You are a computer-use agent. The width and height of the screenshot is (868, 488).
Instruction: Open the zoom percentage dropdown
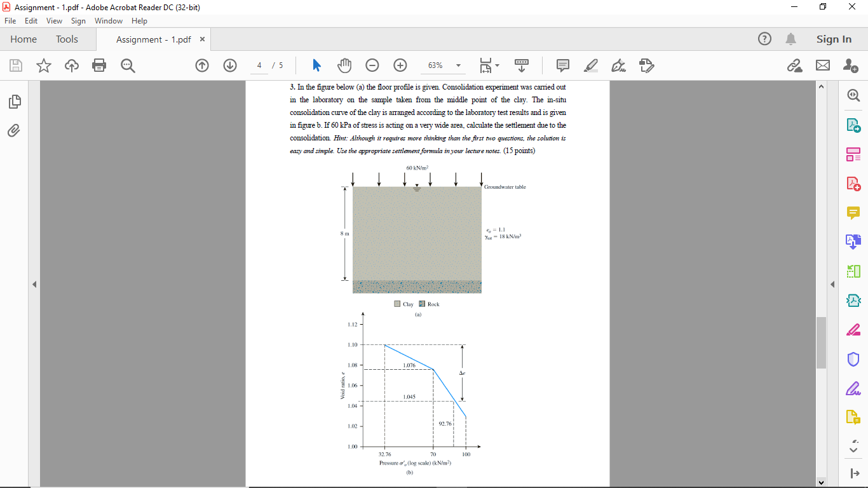click(457, 65)
